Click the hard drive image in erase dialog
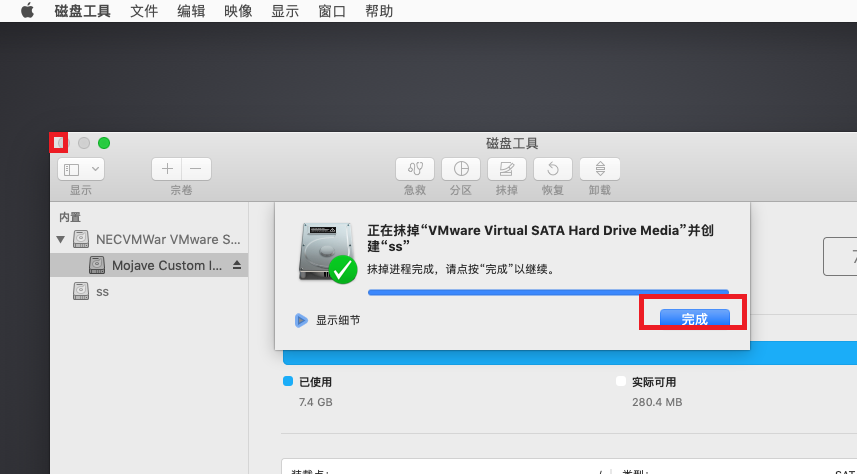The image size is (857, 474). [327, 253]
